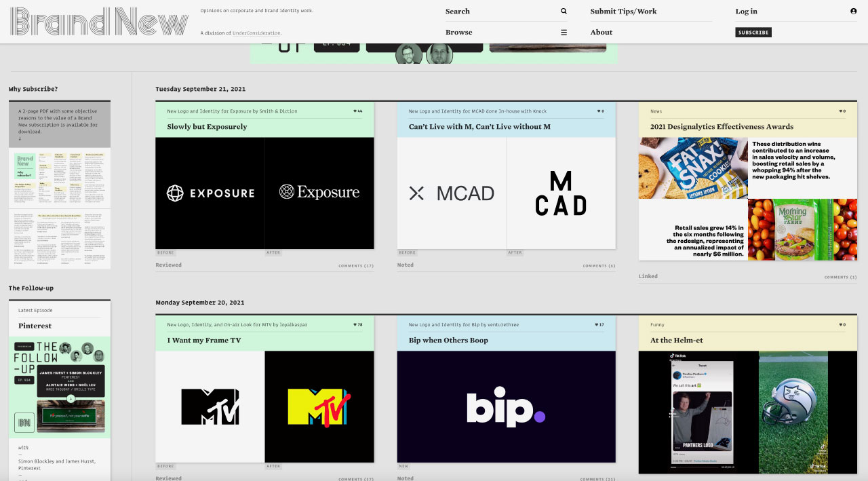Click the 'News' category label
Image resolution: width=868 pixels, height=481 pixels.
[656, 111]
